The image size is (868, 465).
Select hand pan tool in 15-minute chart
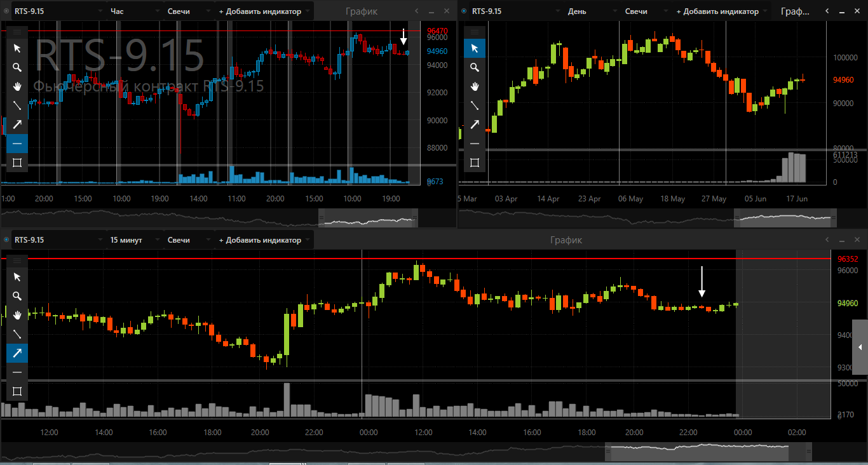(17, 315)
